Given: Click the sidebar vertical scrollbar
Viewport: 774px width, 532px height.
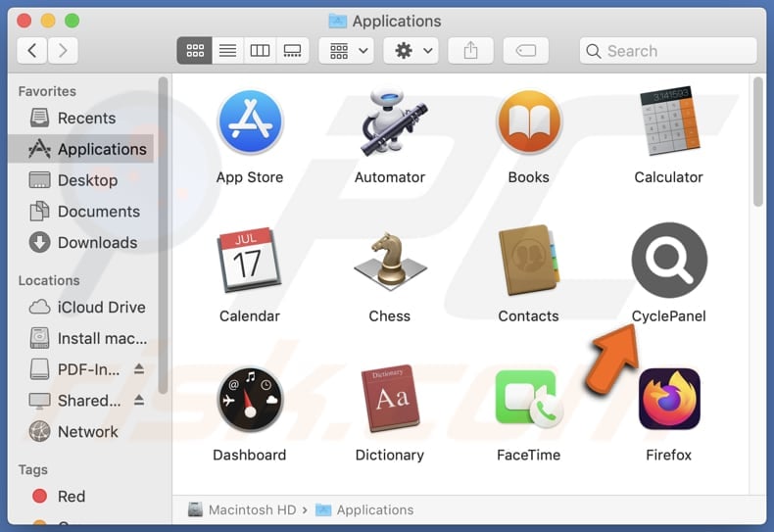Looking at the screenshot, I should click(x=163, y=235).
